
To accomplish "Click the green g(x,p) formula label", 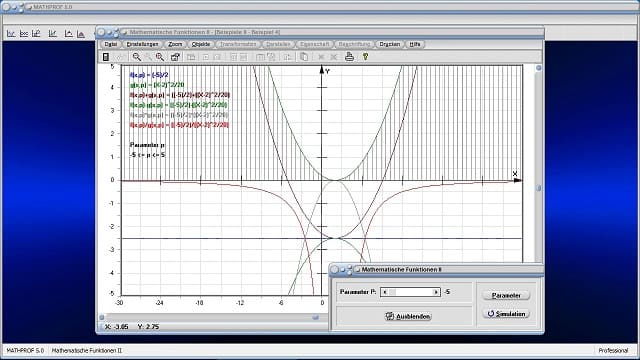I will [157, 85].
